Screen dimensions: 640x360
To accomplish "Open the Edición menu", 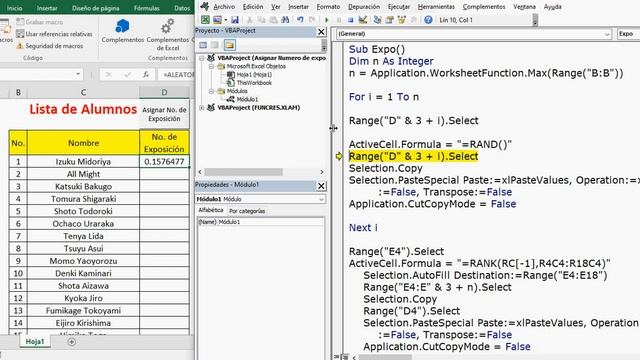I will [253, 7].
